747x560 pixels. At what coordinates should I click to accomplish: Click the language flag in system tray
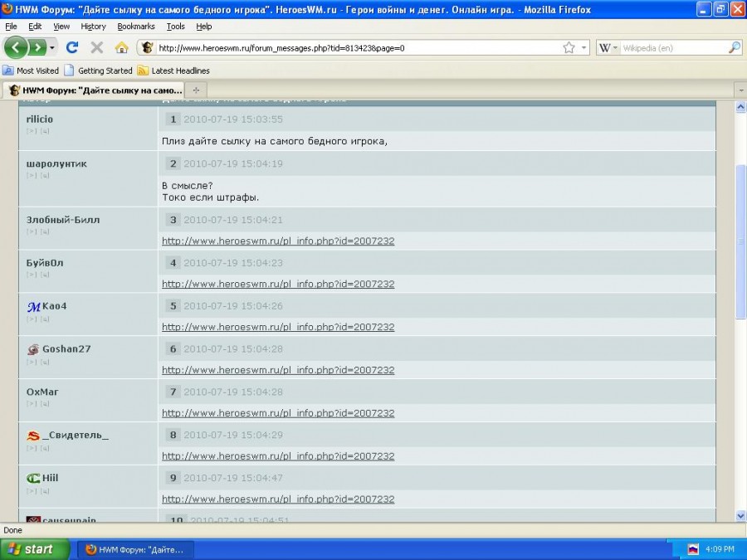tap(693, 549)
